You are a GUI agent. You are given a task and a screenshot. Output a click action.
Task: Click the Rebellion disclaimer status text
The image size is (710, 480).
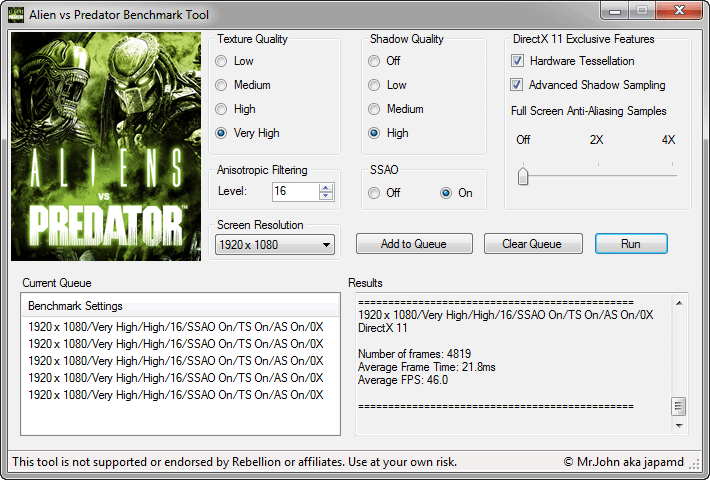[235, 462]
